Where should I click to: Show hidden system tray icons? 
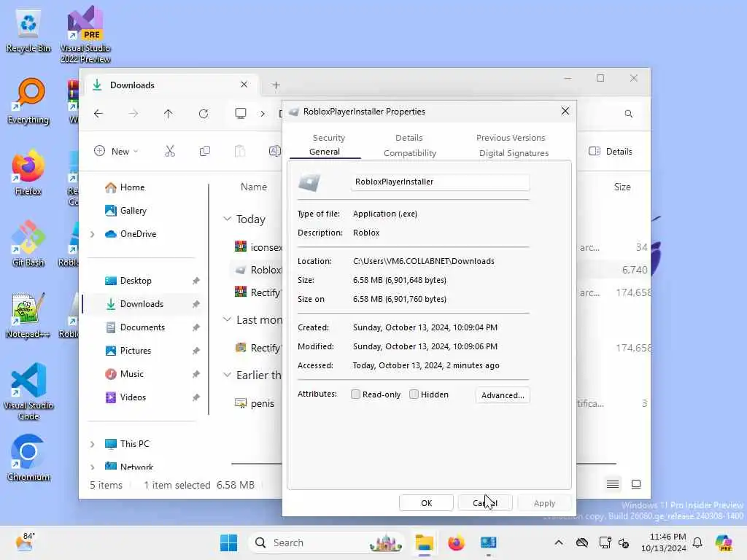pyautogui.click(x=559, y=542)
